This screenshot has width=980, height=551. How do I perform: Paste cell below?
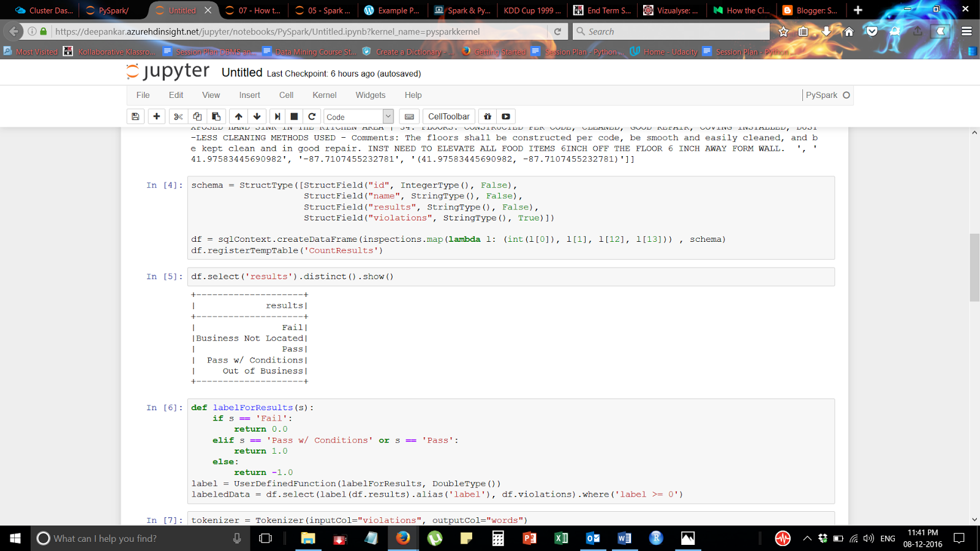pos(215,116)
